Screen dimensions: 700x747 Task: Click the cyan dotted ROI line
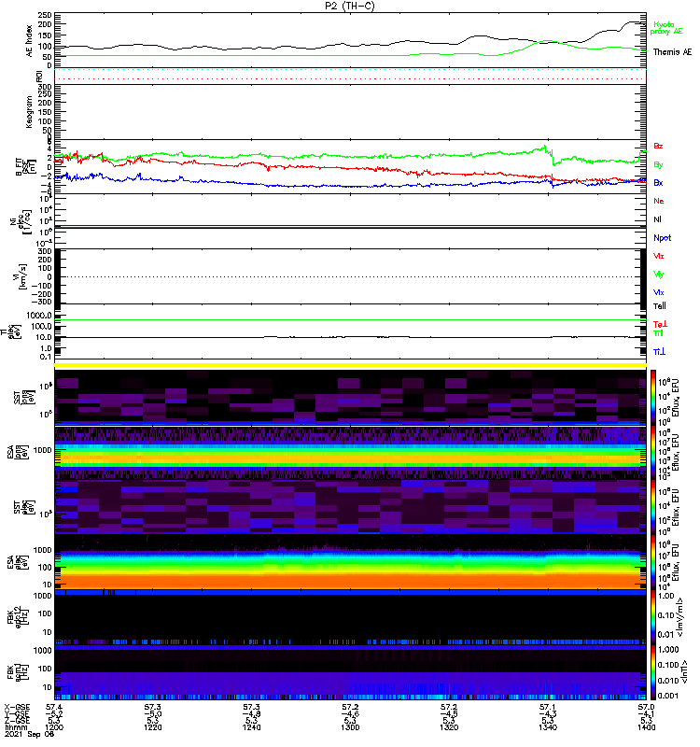coord(350,70)
